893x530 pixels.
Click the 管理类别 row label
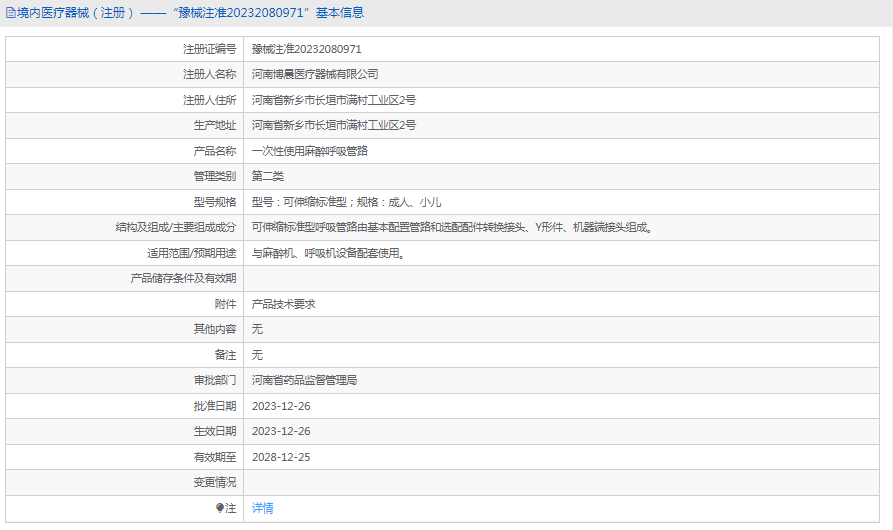click(215, 176)
